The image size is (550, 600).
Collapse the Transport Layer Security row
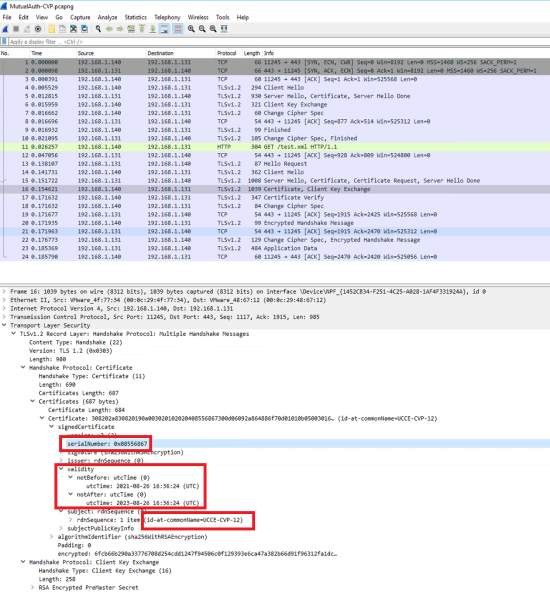pyautogui.click(x=4, y=325)
